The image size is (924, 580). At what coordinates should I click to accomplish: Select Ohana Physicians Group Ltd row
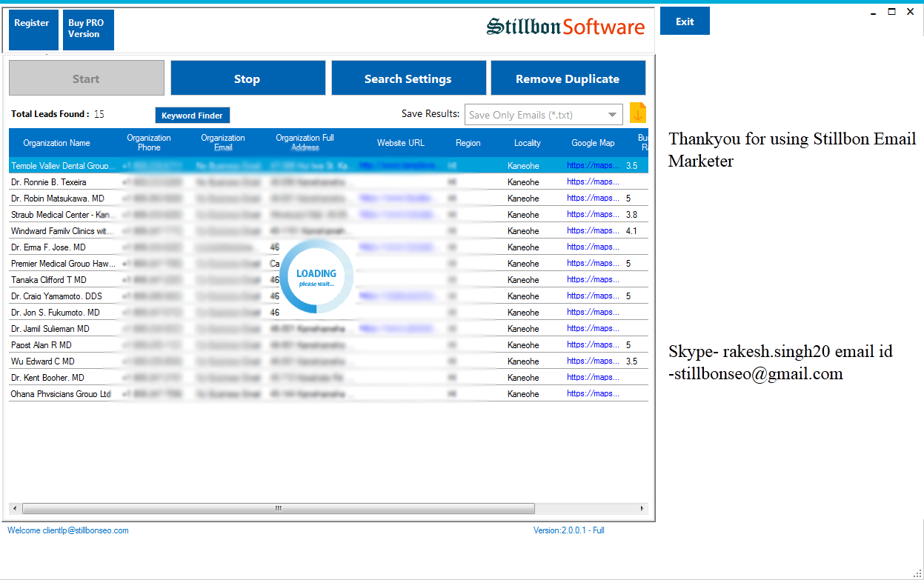(x=328, y=394)
